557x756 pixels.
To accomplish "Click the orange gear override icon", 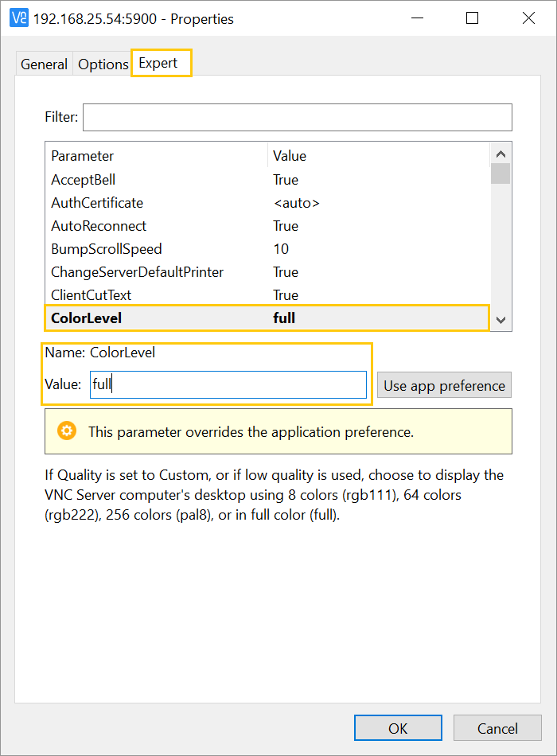I will pos(67,431).
